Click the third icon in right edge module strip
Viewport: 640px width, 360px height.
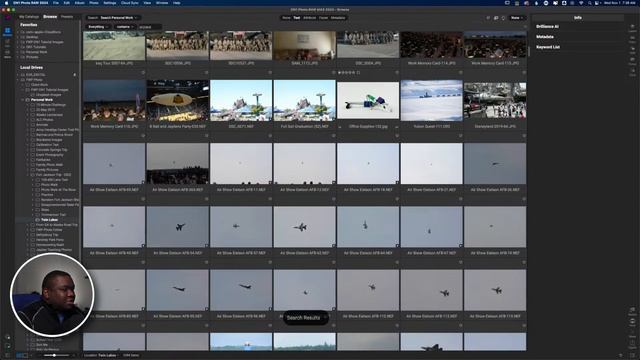coord(632,51)
